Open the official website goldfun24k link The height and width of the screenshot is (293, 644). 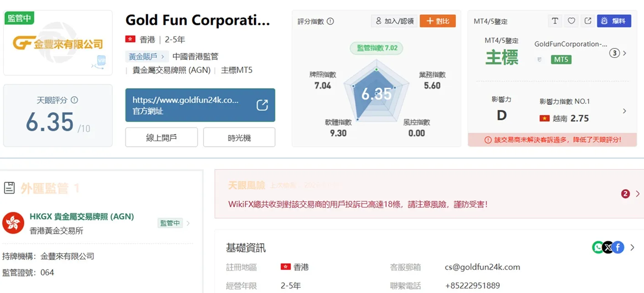(x=200, y=105)
